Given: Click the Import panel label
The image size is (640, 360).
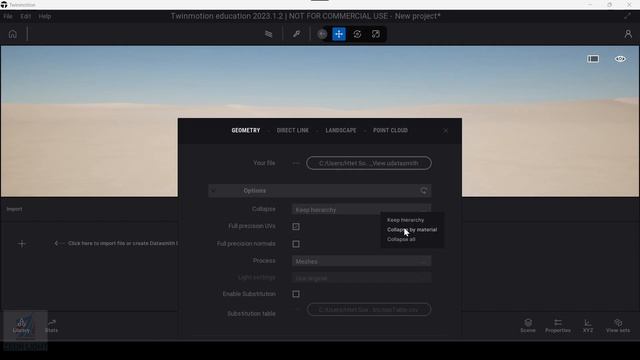Looking at the screenshot, I should (x=14, y=209).
